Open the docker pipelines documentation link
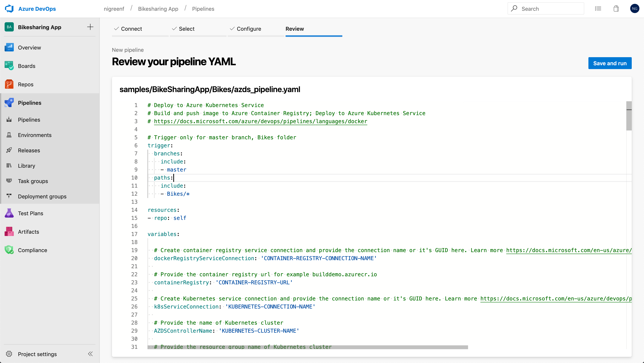Viewport: 644px width, 363px height. [x=260, y=121]
